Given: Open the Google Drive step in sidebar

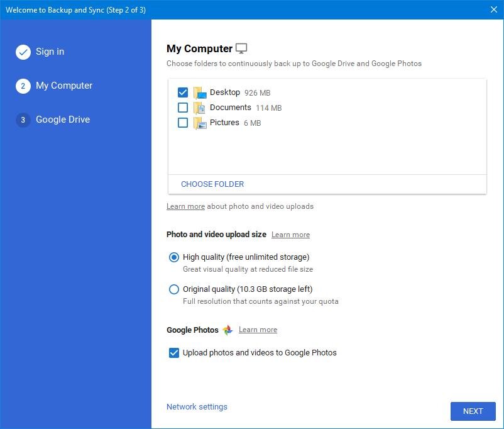Looking at the screenshot, I should [x=63, y=120].
